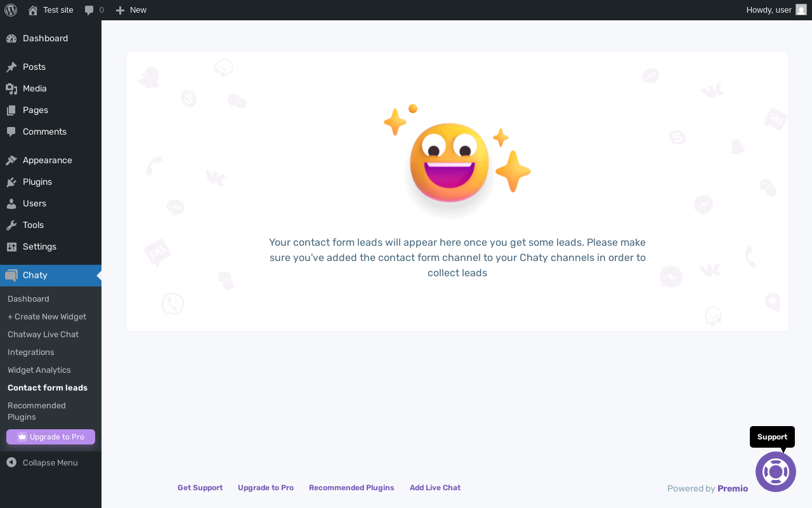Viewport: 812px width, 508px height.
Task: Select + Create New Widget
Action: (47, 316)
